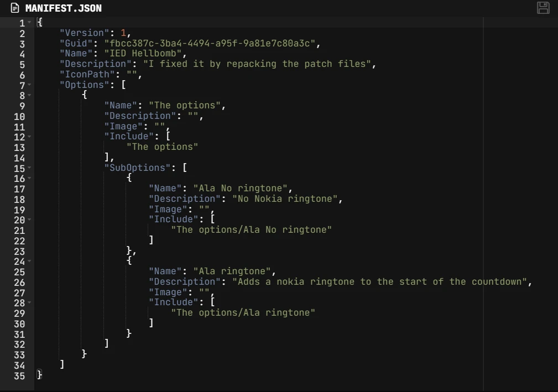Click the "IED Hellbomb" name value
This screenshot has height=392, width=558.
(x=143, y=54)
